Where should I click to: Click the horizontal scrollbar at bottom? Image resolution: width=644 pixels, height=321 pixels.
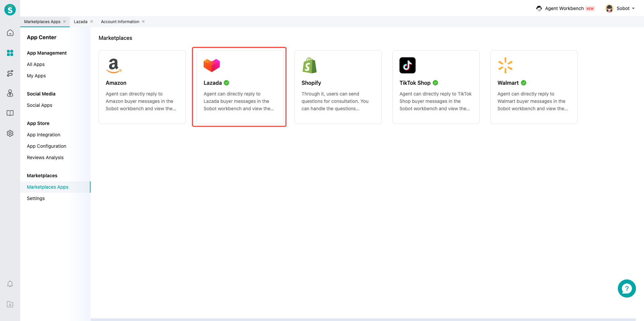[x=363, y=319]
